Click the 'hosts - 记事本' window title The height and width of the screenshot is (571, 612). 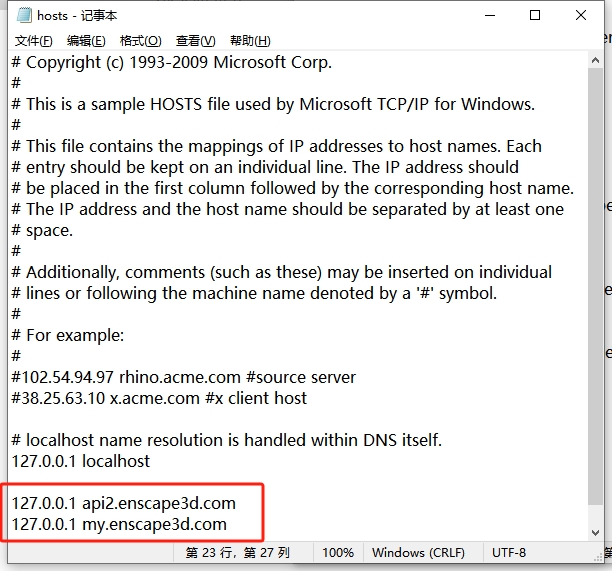[77, 16]
